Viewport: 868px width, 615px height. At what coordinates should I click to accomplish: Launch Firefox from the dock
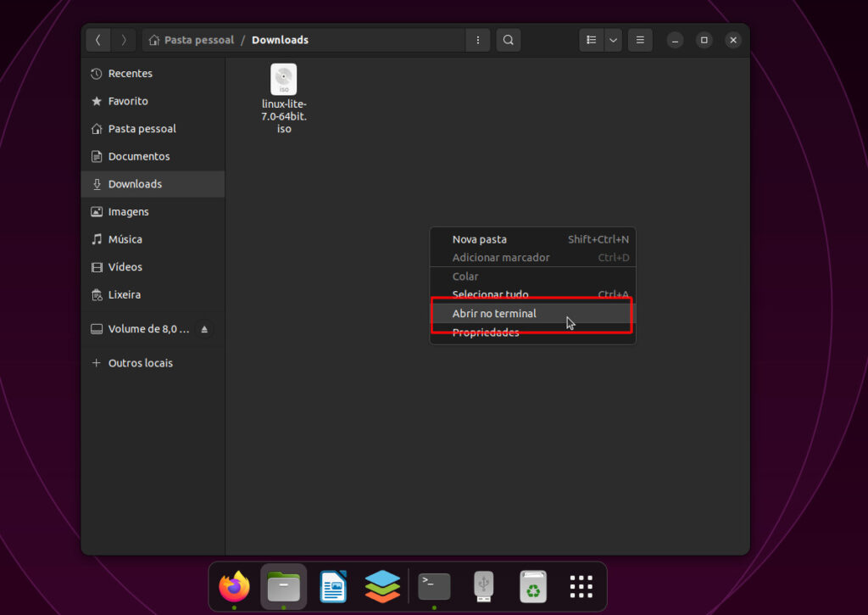point(234,586)
